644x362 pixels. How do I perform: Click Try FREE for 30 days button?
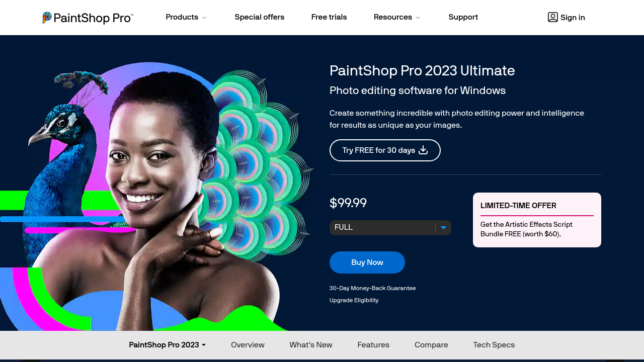[x=385, y=150]
